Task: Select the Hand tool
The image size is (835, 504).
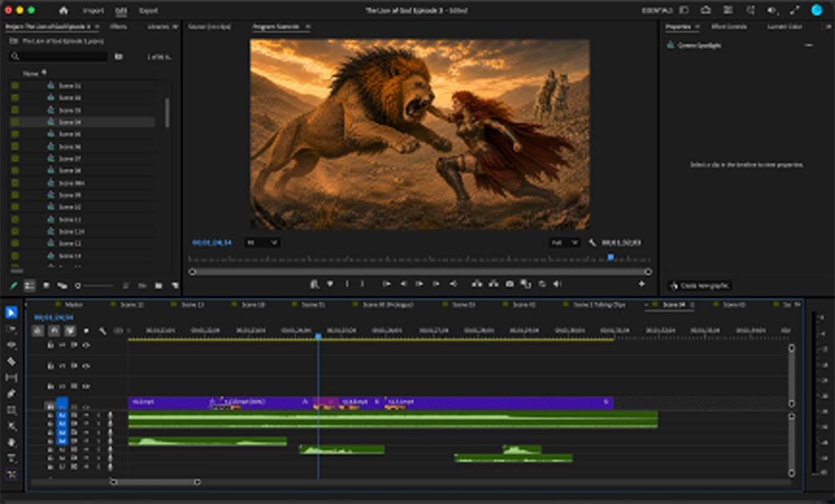Action: 11,442
